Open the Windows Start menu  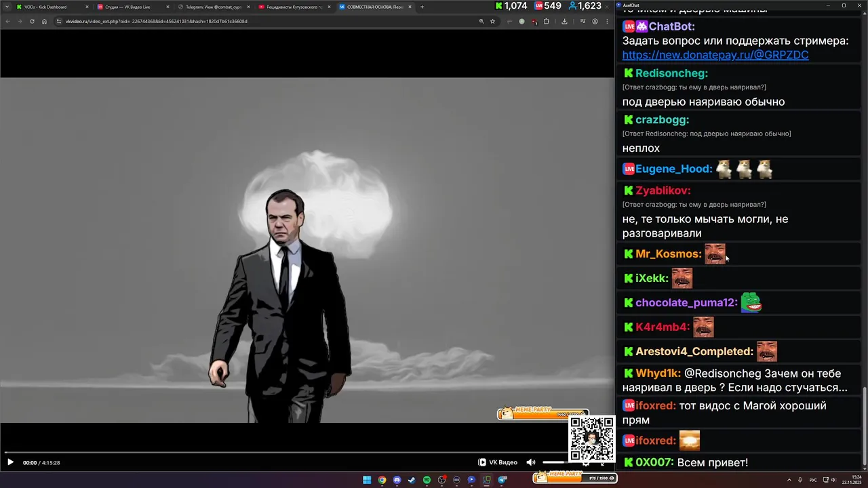point(367,480)
